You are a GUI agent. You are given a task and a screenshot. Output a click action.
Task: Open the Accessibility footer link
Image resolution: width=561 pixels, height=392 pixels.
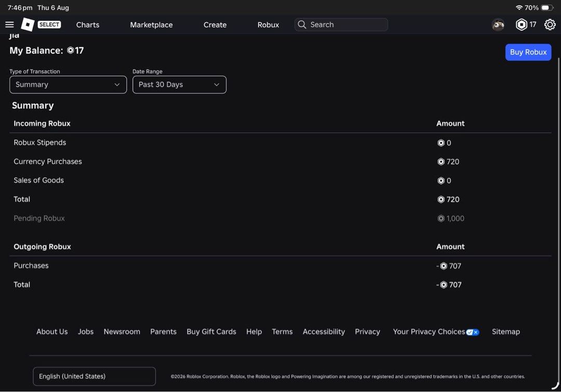324,332
